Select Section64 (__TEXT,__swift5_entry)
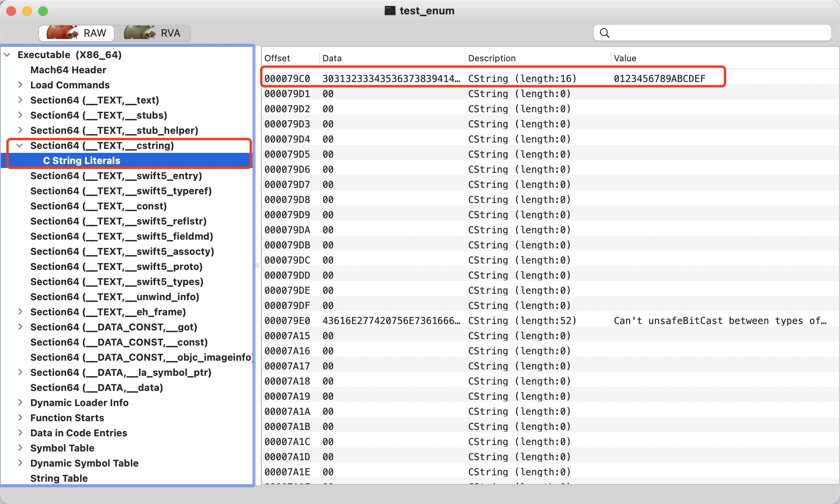840x504 pixels. [x=116, y=176]
